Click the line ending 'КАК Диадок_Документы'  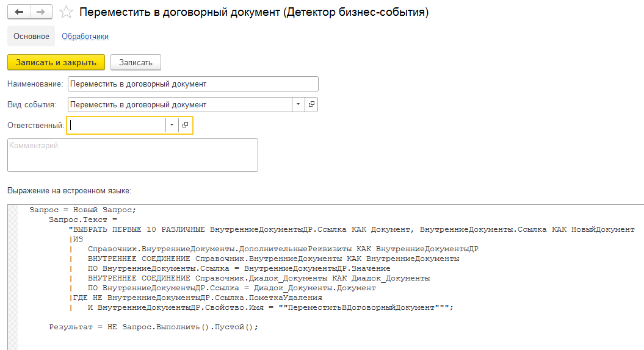point(249,278)
